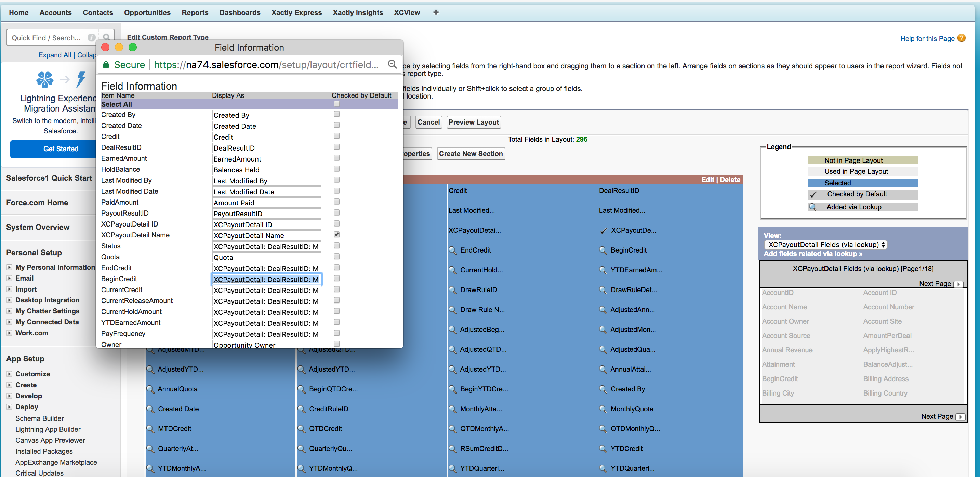Click the lookup icon beside AnnualQuota field
The width and height of the screenshot is (980, 477).
[151, 389]
